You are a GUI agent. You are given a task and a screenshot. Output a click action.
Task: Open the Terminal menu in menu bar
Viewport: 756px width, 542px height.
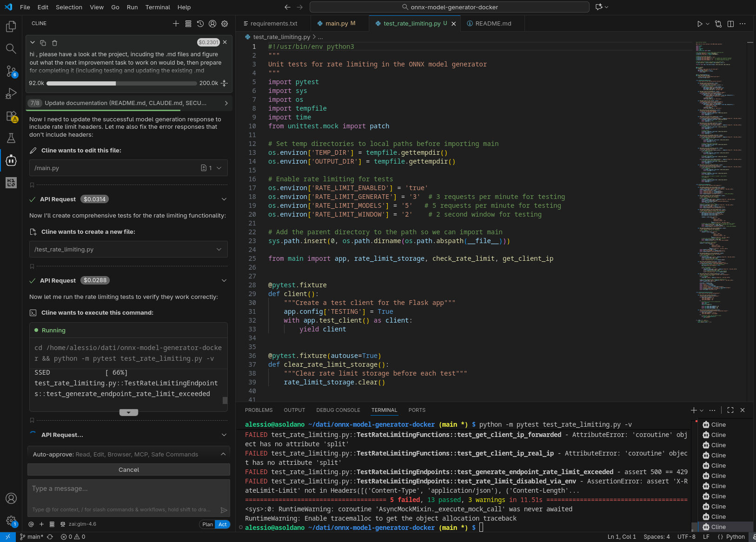(x=158, y=7)
